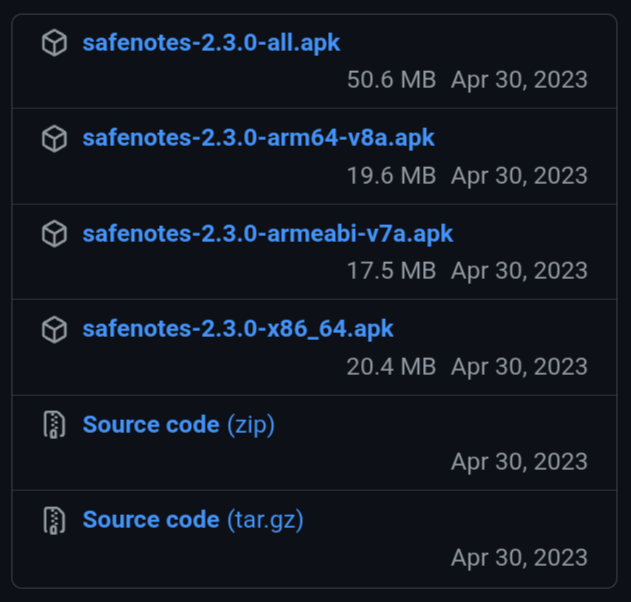Download safenotes-2.3.0-all.apk
This screenshot has width=631, height=602.
tap(211, 43)
